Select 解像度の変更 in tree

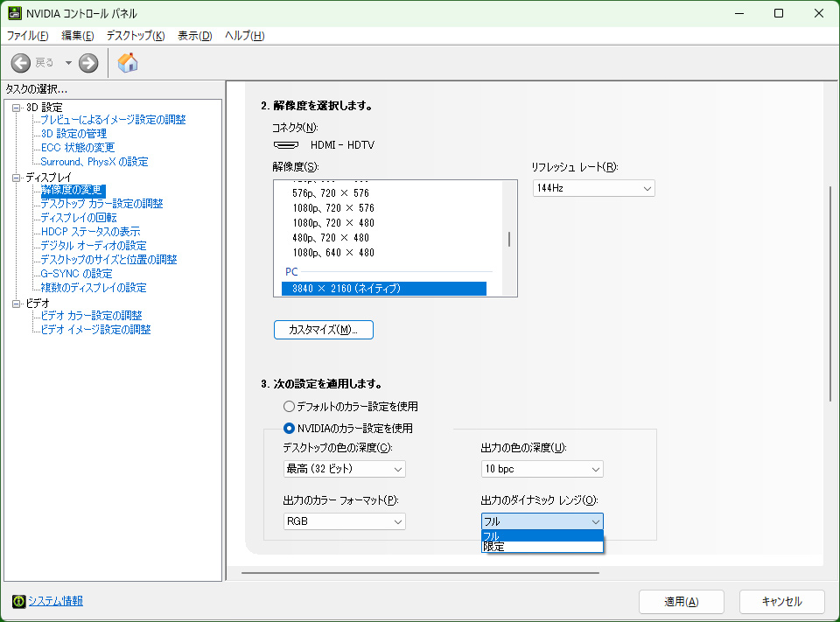click(x=73, y=190)
